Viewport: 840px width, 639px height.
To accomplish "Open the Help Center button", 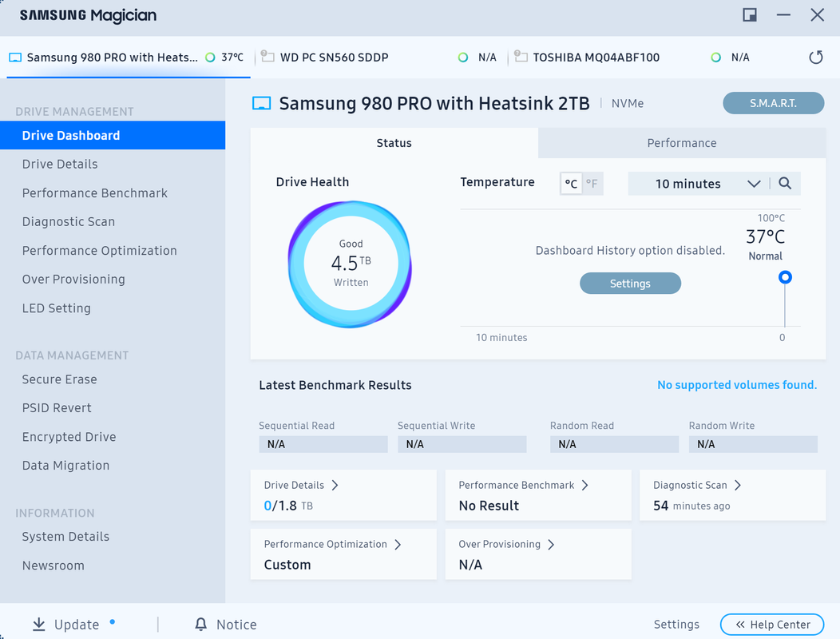I will tap(772, 624).
